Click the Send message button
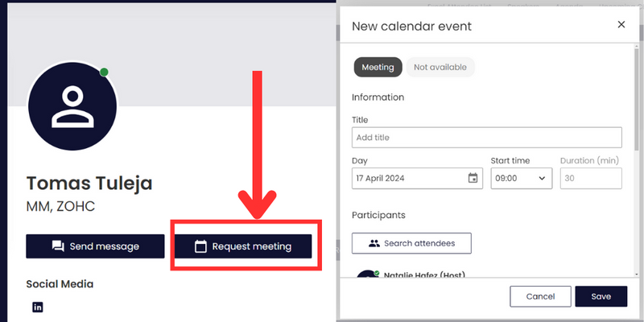Image resolution: width=644 pixels, height=322 pixels. 95,246
